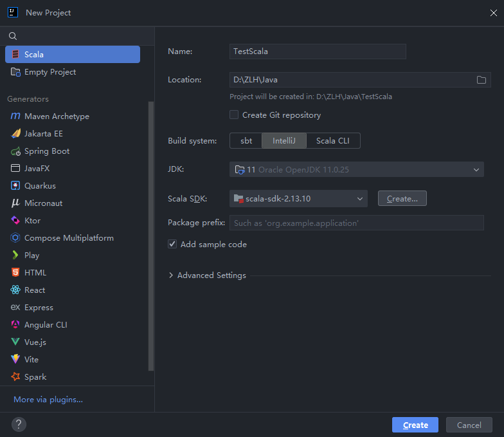Viewport: 504px width, 437px height.
Task: Select React text entry
Action: [35, 290]
